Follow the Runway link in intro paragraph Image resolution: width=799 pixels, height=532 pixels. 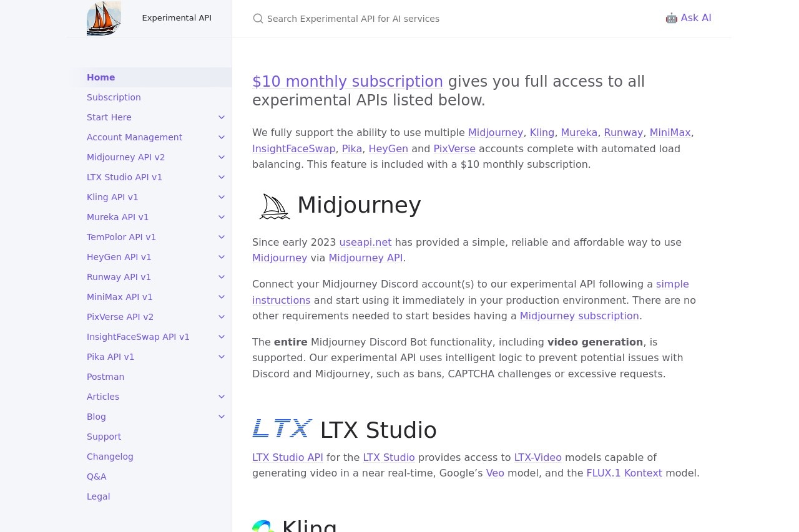click(x=623, y=133)
